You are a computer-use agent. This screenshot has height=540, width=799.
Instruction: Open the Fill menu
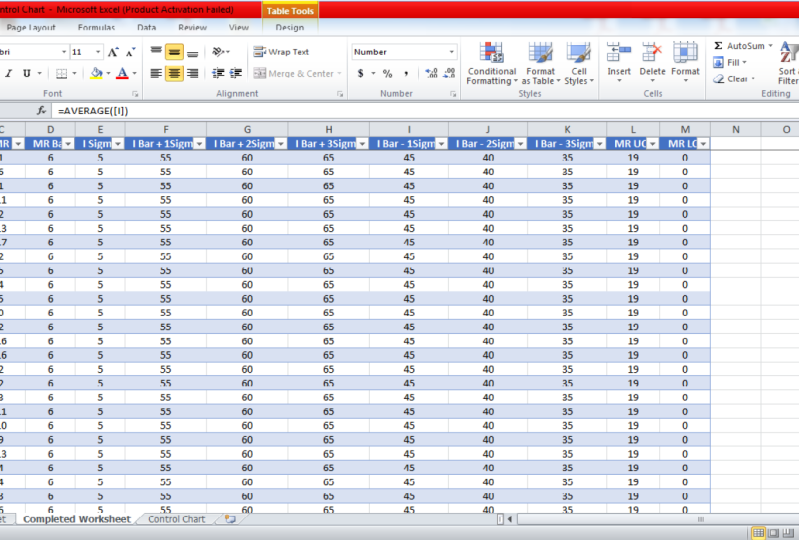click(x=730, y=62)
